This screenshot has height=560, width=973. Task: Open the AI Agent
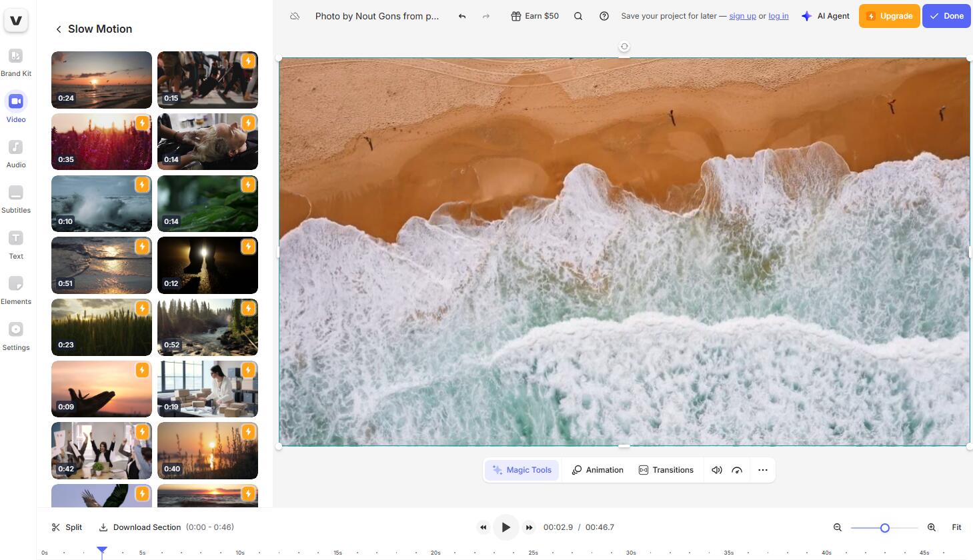point(826,16)
